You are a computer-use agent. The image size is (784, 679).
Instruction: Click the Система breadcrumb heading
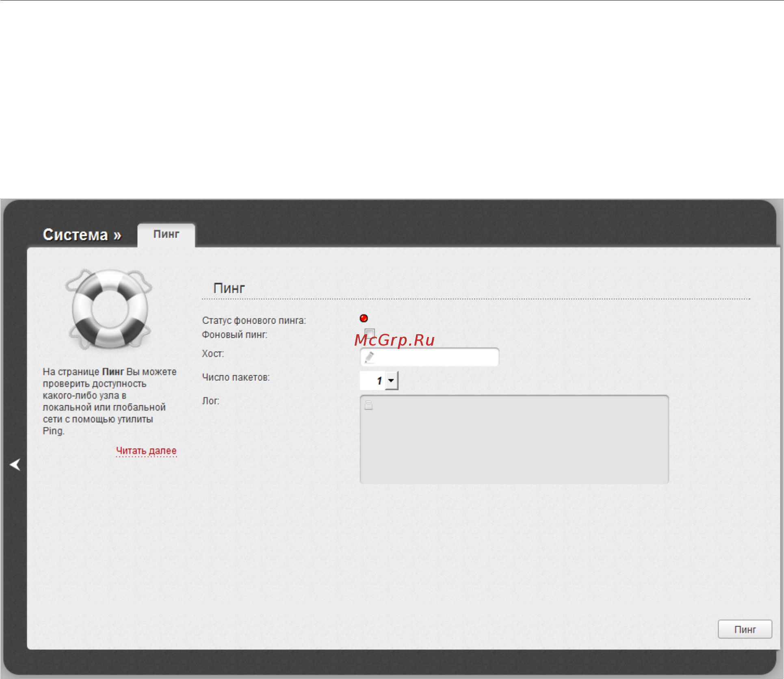(x=82, y=235)
